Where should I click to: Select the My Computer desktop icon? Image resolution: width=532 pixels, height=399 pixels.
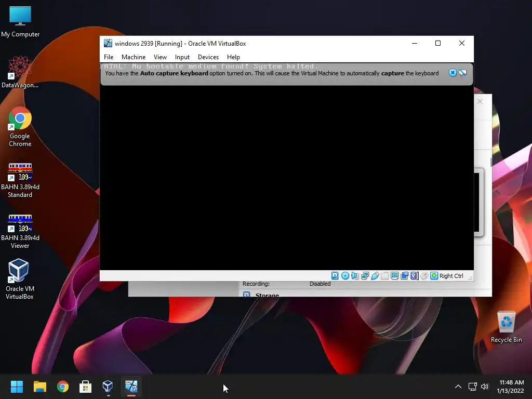click(x=20, y=22)
